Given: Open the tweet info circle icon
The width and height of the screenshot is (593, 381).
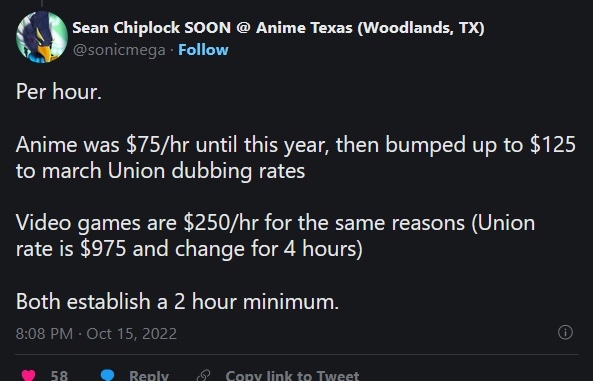Looking at the screenshot, I should 565,333.
